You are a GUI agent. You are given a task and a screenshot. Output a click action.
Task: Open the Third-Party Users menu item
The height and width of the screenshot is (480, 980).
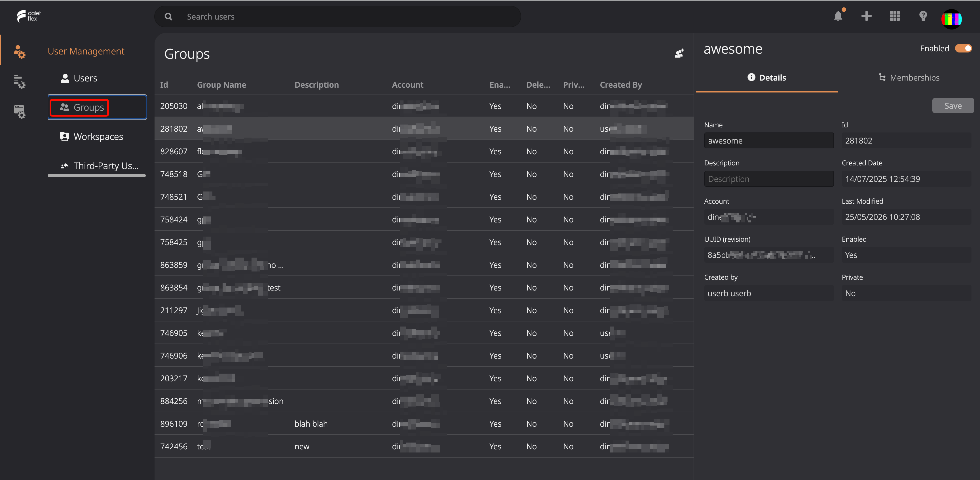[100, 166]
